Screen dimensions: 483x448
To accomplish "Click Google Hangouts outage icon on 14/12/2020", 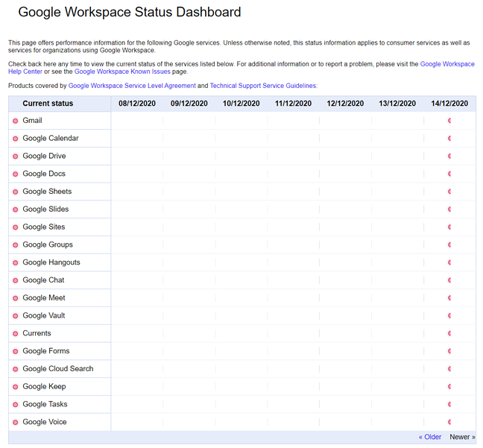I will (449, 262).
